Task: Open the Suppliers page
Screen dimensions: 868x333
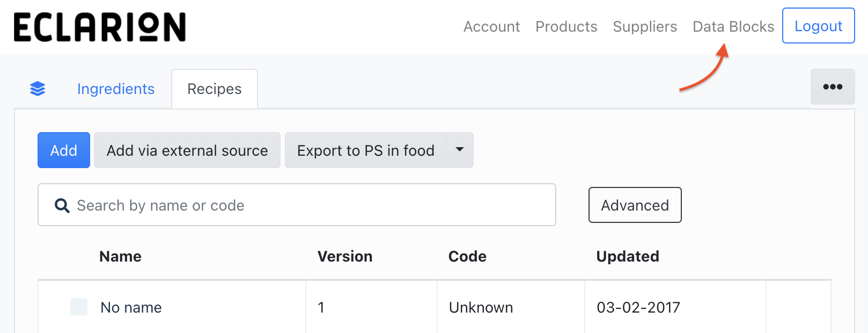Action: pyautogui.click(x=645, y=27)
